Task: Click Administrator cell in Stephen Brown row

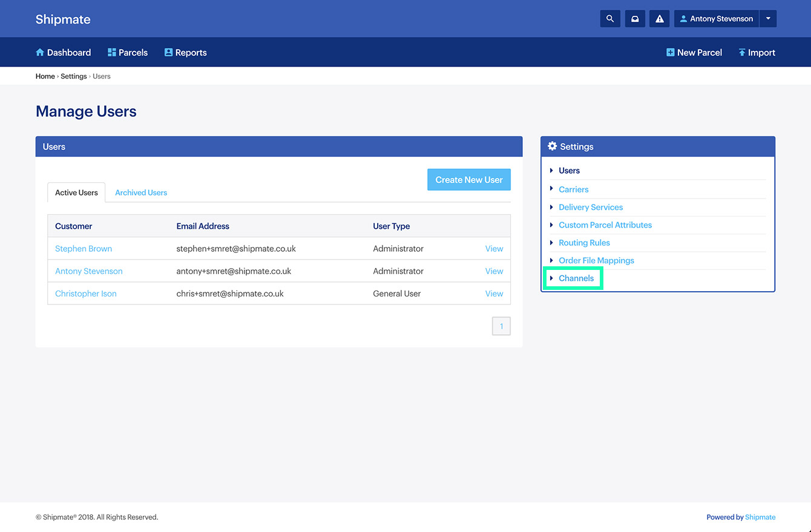Action: [398, 249]
